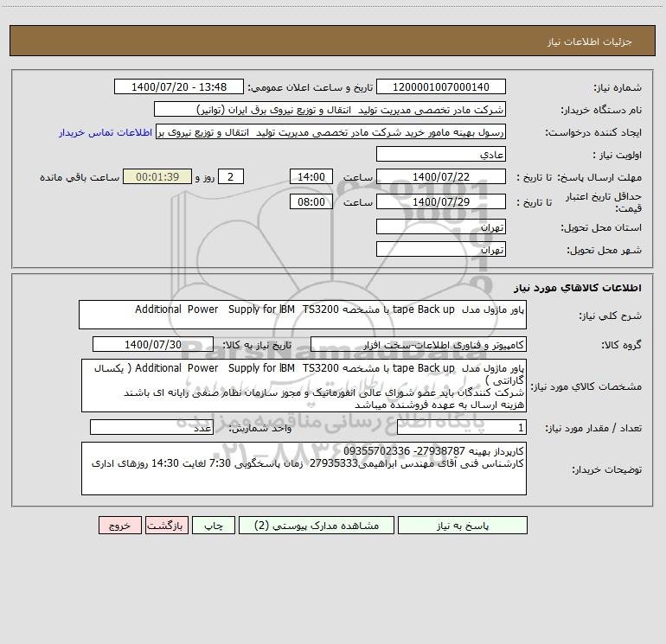Click the general description box 'شرح کلی نیاز'
The height and width of the screenshot is (644, 666).
[x=303, y=315]
